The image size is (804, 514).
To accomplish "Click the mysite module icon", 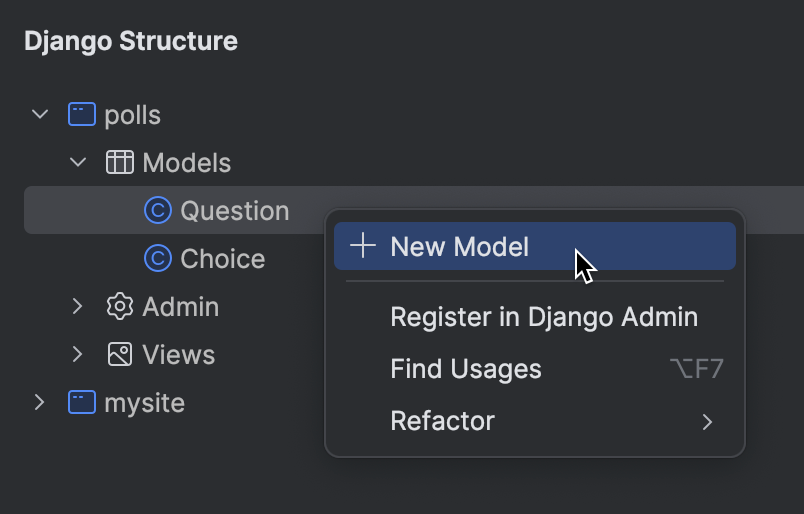I will coord(81,403).
